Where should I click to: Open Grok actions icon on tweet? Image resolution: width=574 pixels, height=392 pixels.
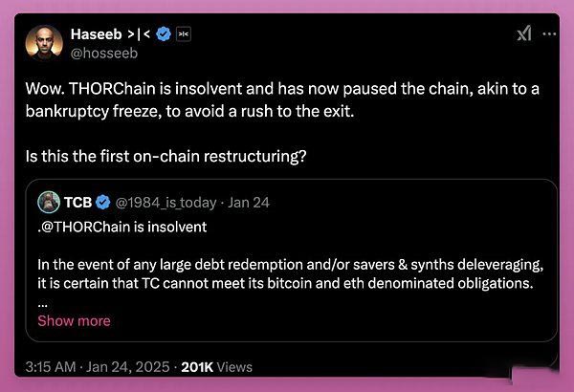(524, 33)
